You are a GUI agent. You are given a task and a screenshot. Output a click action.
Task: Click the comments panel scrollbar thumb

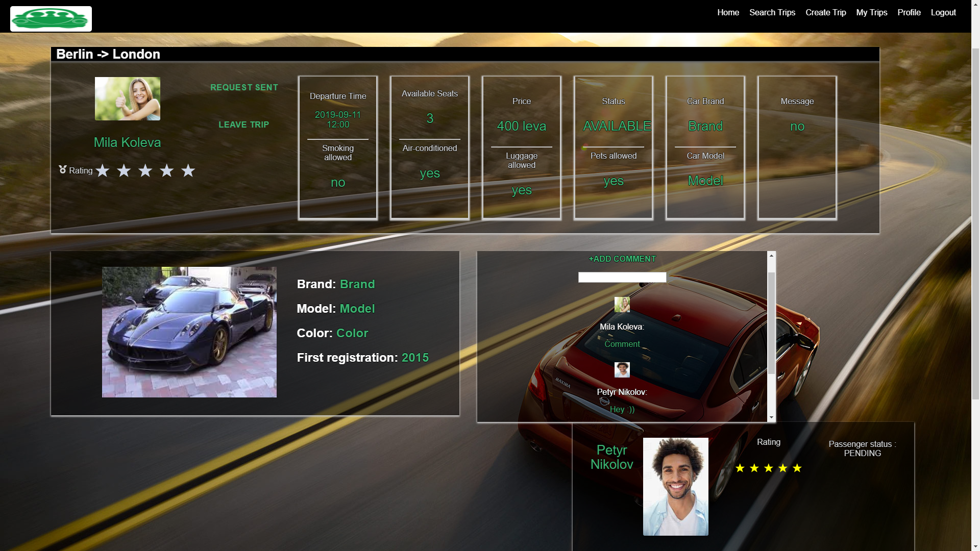(771, 323)
